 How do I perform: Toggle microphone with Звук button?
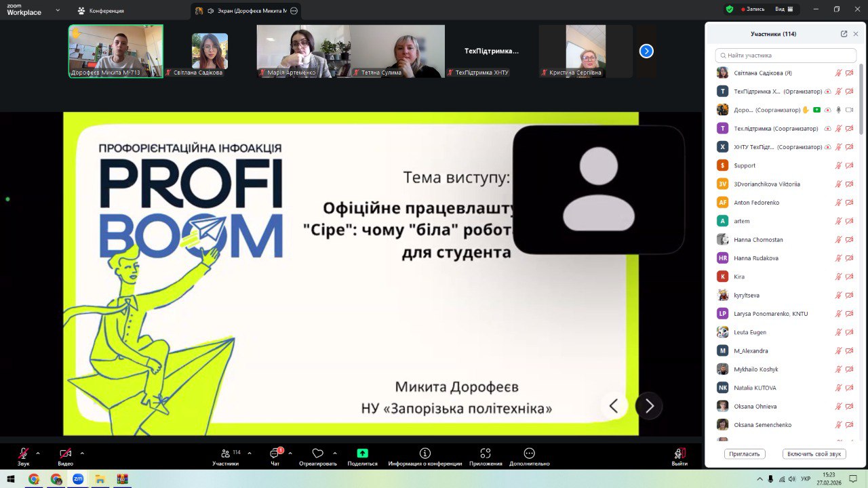click(24, 453)
